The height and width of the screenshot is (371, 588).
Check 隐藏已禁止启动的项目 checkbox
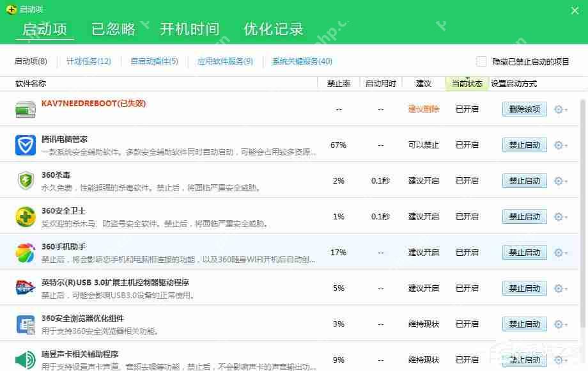click(x=481, y=61)
